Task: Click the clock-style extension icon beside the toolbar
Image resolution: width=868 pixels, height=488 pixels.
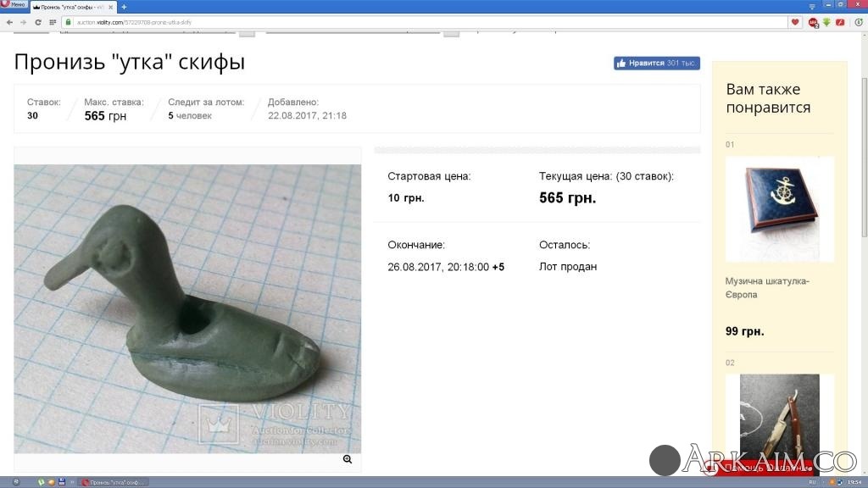Action: pyautogui.click(x=859, y=22)
